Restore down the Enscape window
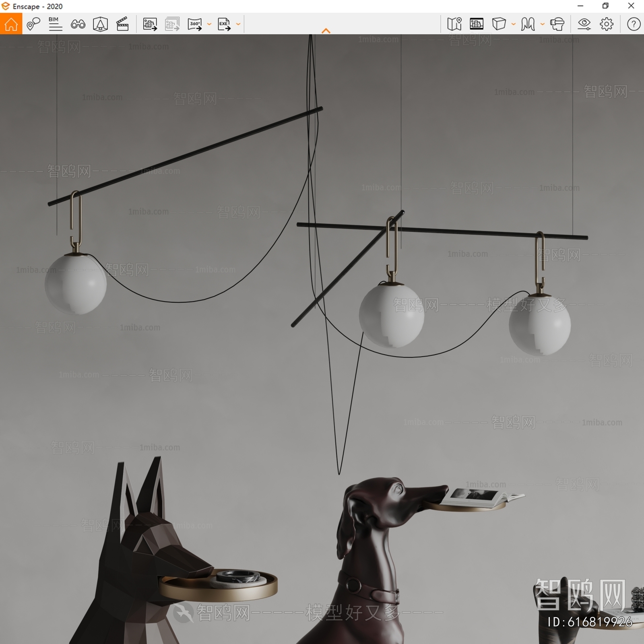The width and height of the screenshot is (644, 644). pyautogui.click(x=605, y=6)
